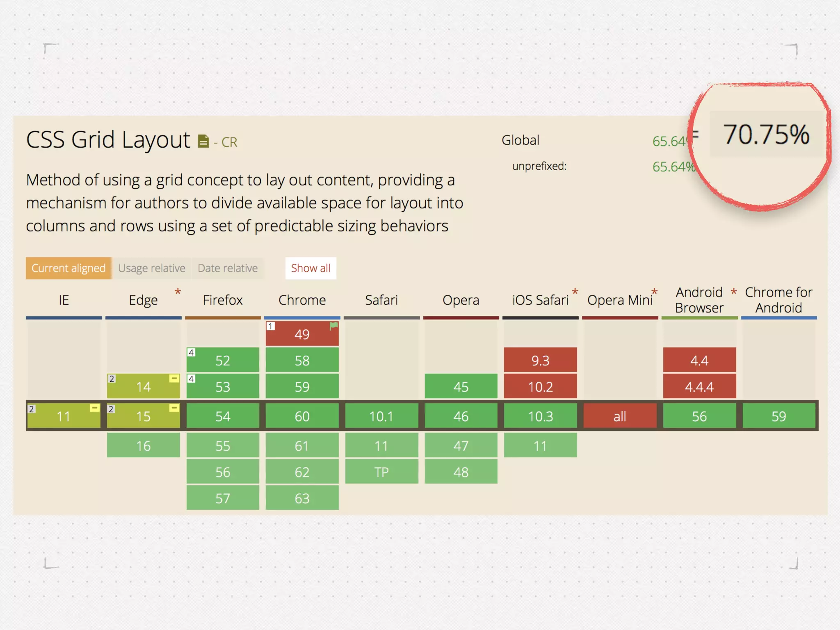Click the Chrome 60 support cell
The image size is (840, 630).
pyautogui.click(x=302, y=416)
